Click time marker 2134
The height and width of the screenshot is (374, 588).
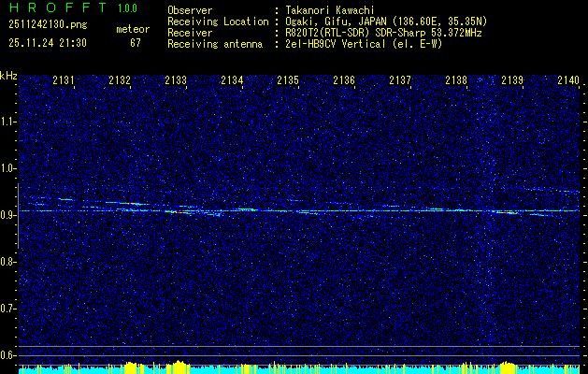tap(232, 80)
